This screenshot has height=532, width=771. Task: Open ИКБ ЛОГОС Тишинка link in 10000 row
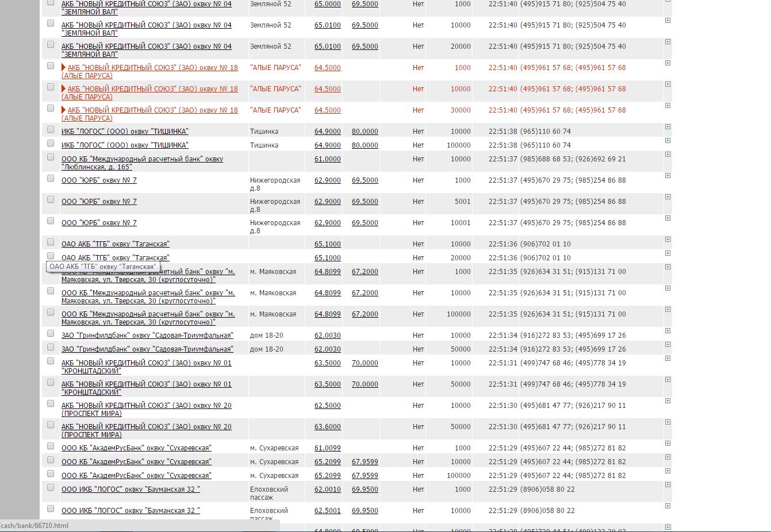[x=125, y=132]
